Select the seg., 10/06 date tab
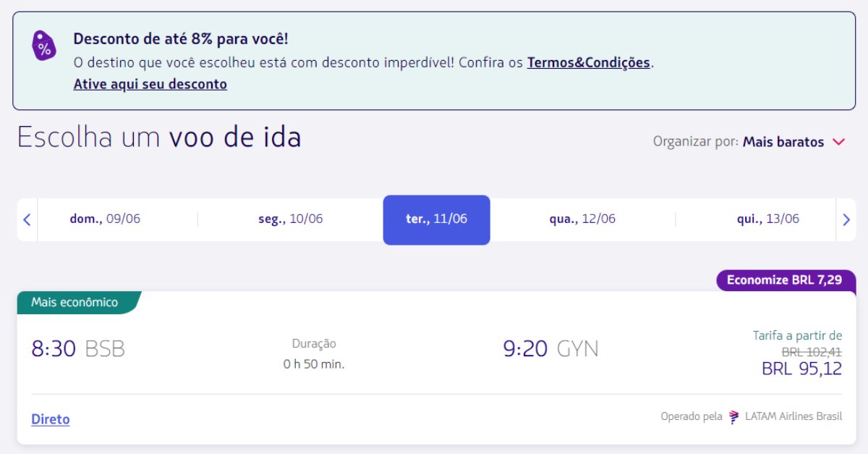This screenshot has width=868, height=454. 291,219
